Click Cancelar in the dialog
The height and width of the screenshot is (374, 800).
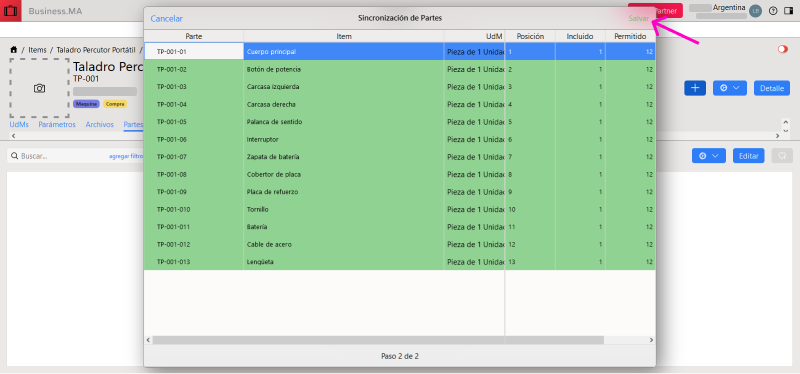[x=166, y=18]
